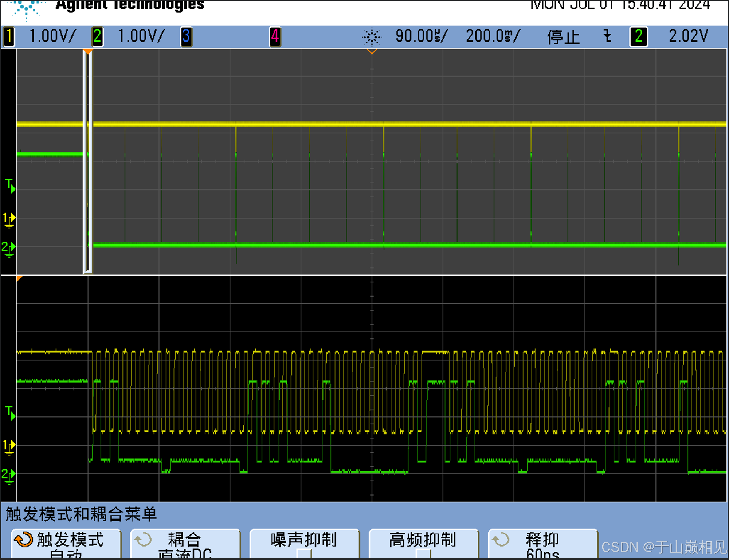Click the trigger source channel 2 badge
The height and width of the screenshot is (560, 729).
639,37
